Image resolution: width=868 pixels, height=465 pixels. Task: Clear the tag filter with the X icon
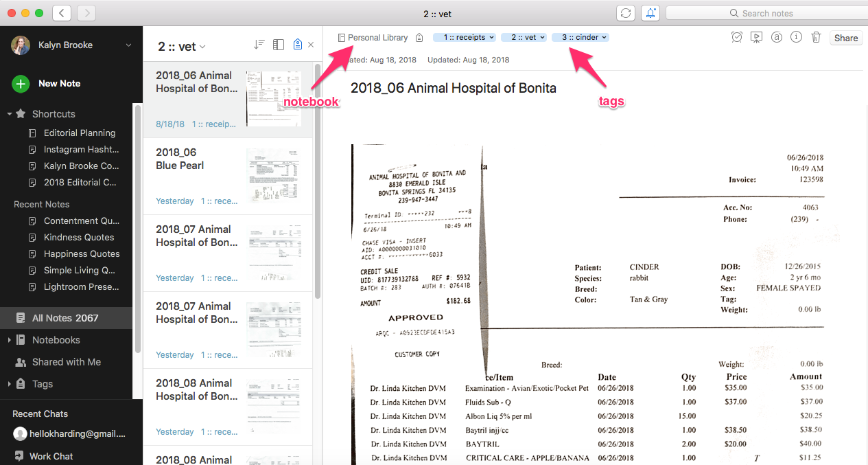[311, 45]
